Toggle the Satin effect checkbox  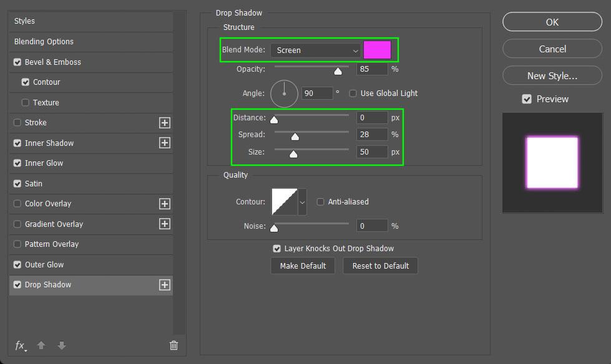(x=17, y=183)
